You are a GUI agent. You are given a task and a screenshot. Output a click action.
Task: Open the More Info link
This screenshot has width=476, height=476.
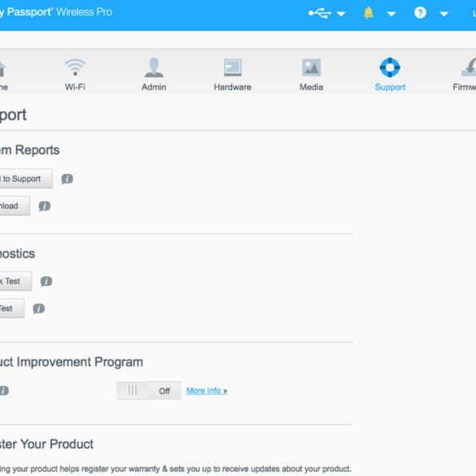[x=207, y=391]
